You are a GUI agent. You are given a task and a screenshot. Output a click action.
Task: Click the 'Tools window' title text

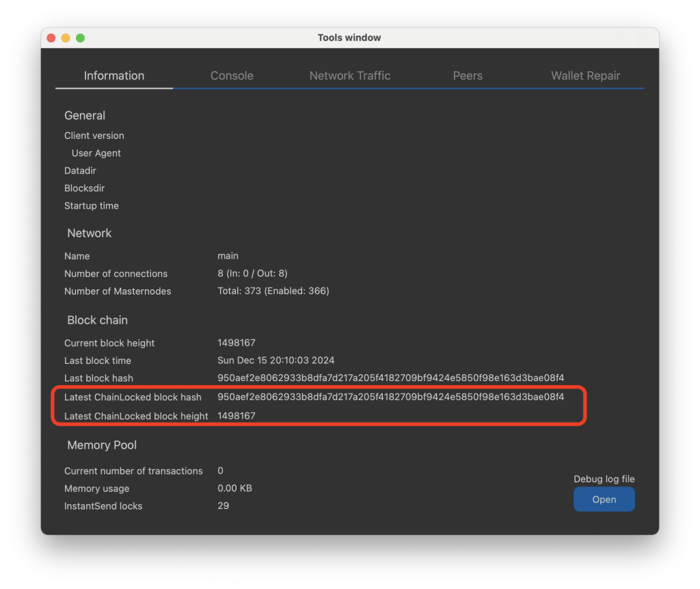click(x=349, y=38)
